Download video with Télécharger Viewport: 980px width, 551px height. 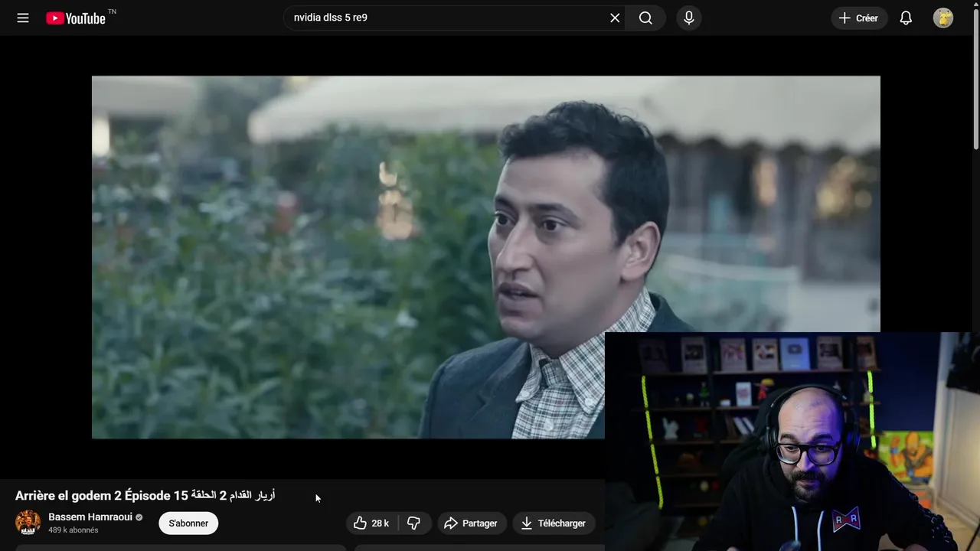[554, 523]
